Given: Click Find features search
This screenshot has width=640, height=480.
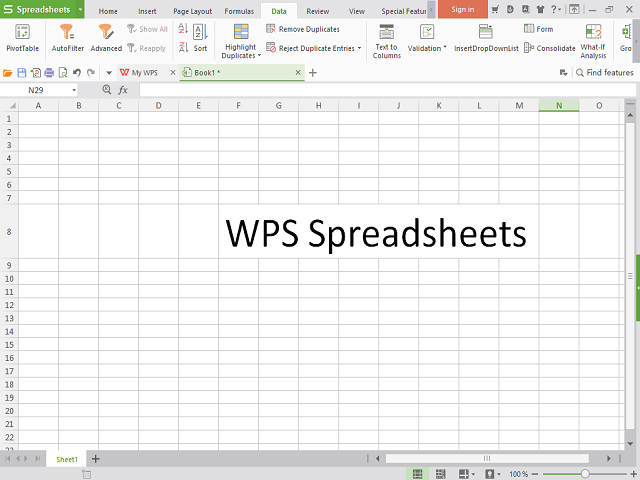Looking at the screenshot, I should 604,73.
